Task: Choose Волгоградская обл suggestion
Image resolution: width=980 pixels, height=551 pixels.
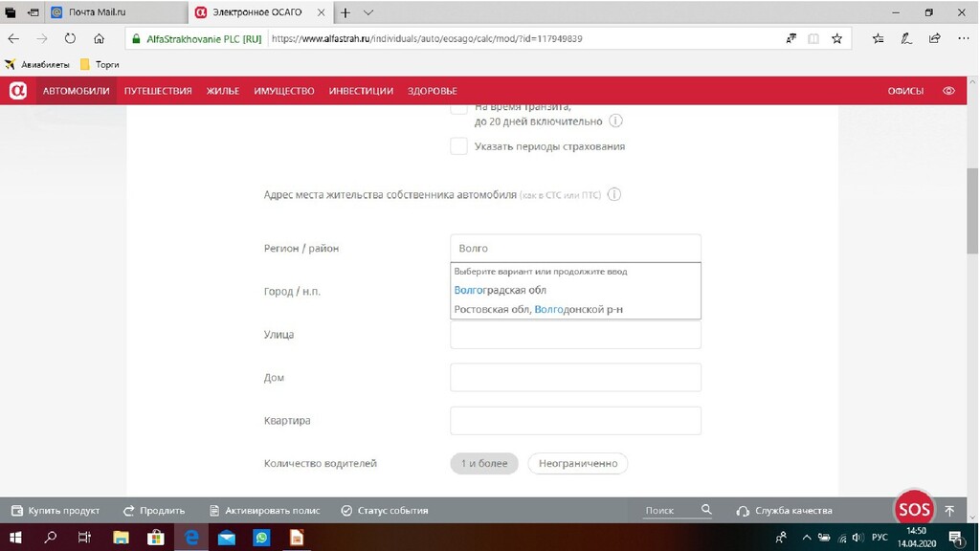Action: click(x=575, y=290)
